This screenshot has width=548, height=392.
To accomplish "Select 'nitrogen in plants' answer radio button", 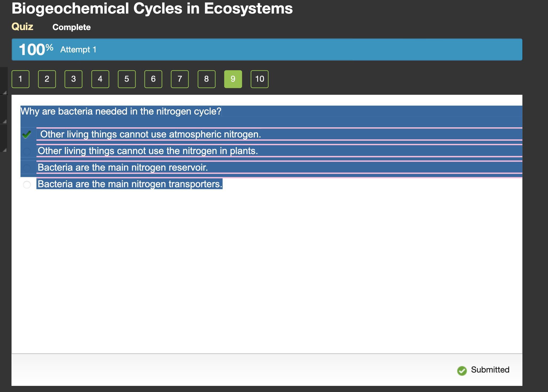I will click(x=27, y=151).
